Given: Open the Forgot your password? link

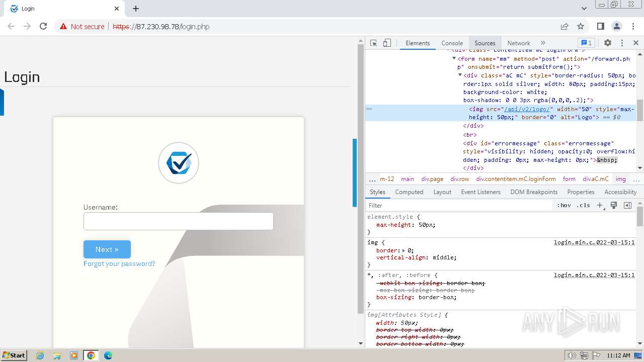Looking at the screenshot, I should (x=119, y=263).
